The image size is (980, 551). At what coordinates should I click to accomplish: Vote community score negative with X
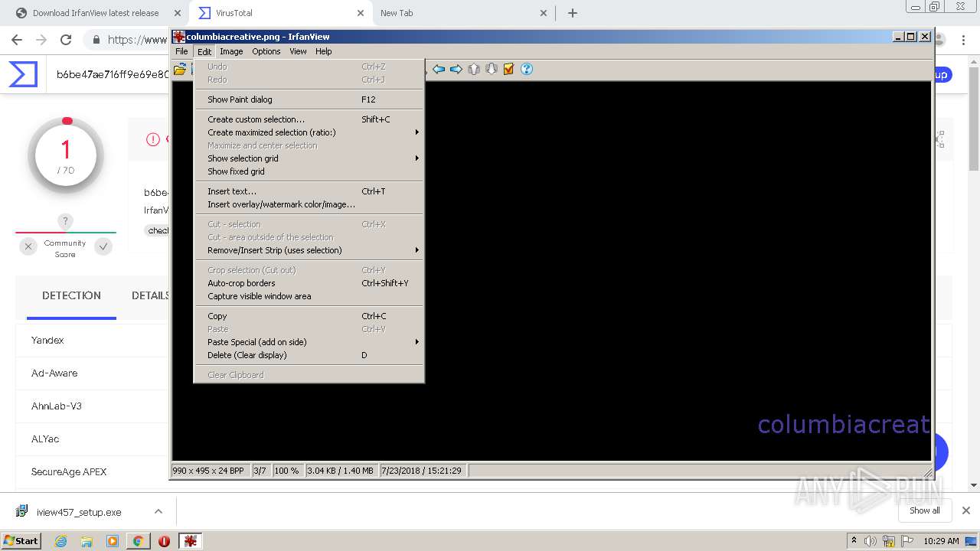[x=28, y=246]
